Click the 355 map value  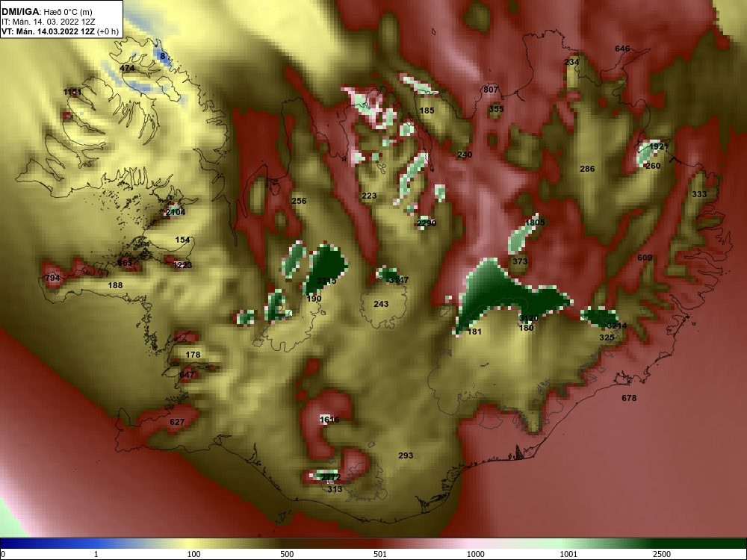click(x=496, y=109)
